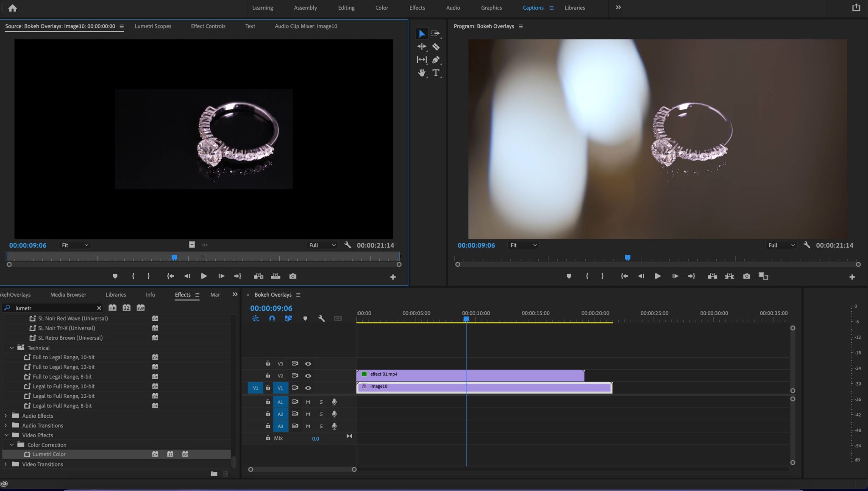
Task: Open the Effect Controls tab
Action: click(208, 26)
